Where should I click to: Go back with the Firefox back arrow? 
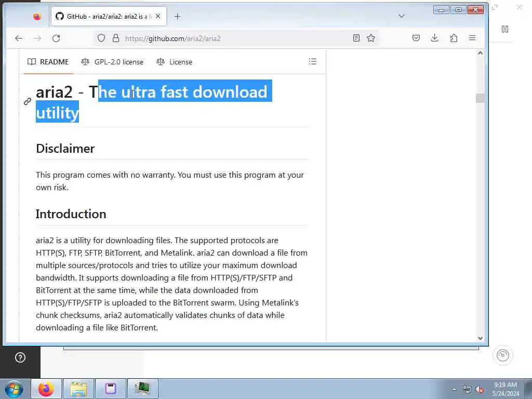click(19, 38)
